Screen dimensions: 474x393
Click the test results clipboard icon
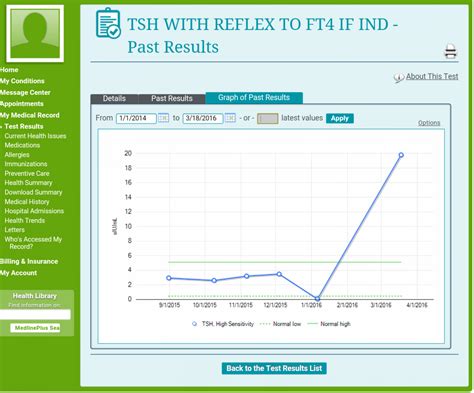pyautogui.click(x=108, y=23)
